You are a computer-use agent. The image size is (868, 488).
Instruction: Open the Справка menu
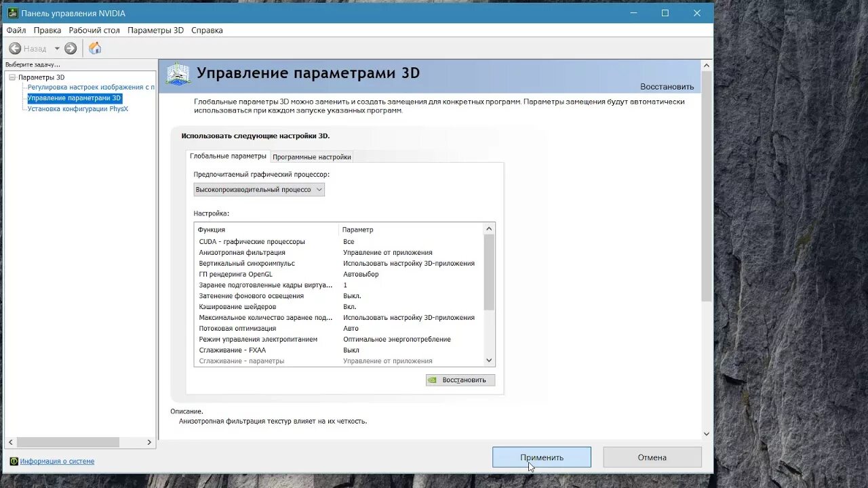(207, 30)
